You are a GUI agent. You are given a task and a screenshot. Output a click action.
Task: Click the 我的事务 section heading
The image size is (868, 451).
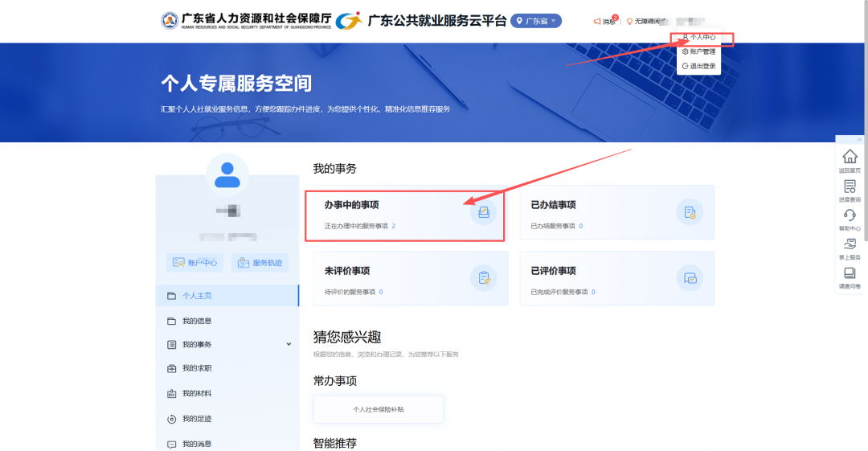(x=335, y=169)
